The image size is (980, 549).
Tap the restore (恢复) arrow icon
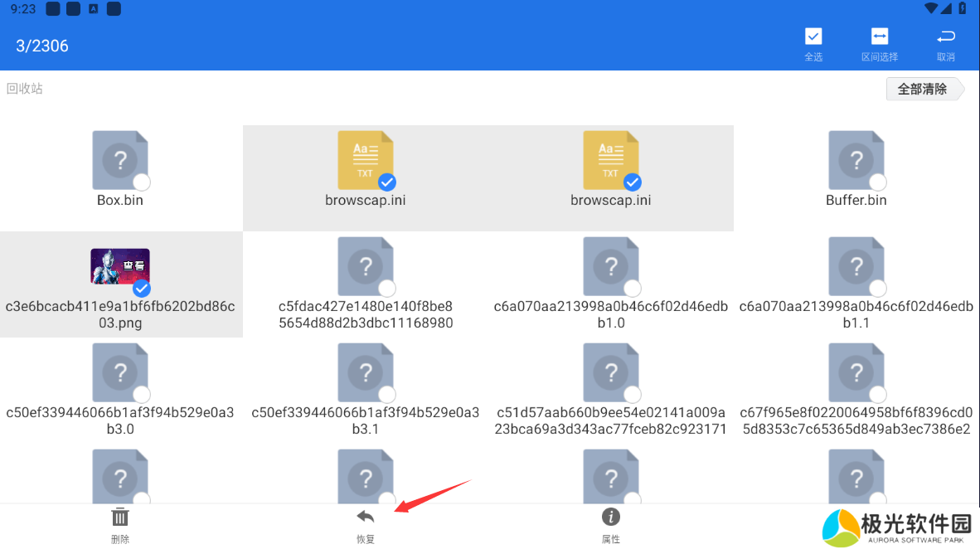coord(366,518)
